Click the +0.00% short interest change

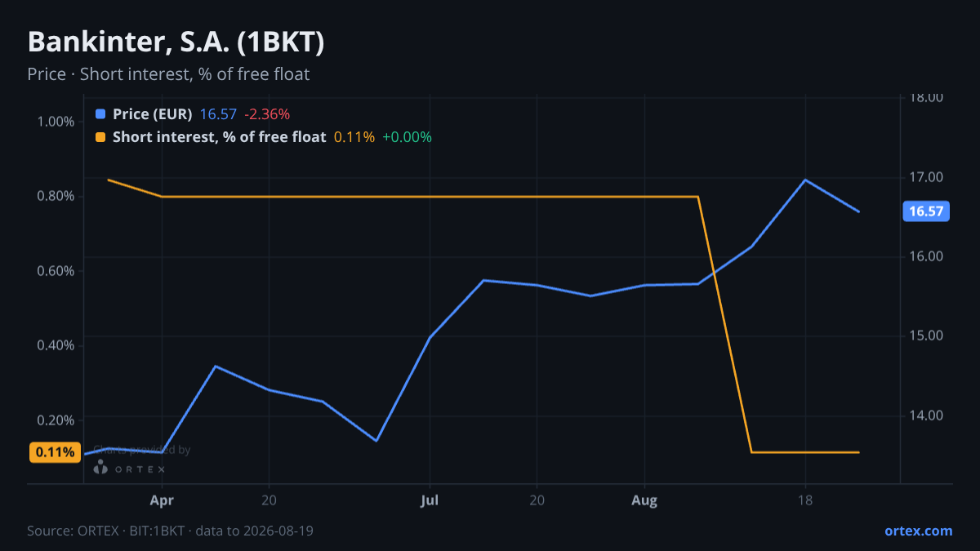pos(407,137)
